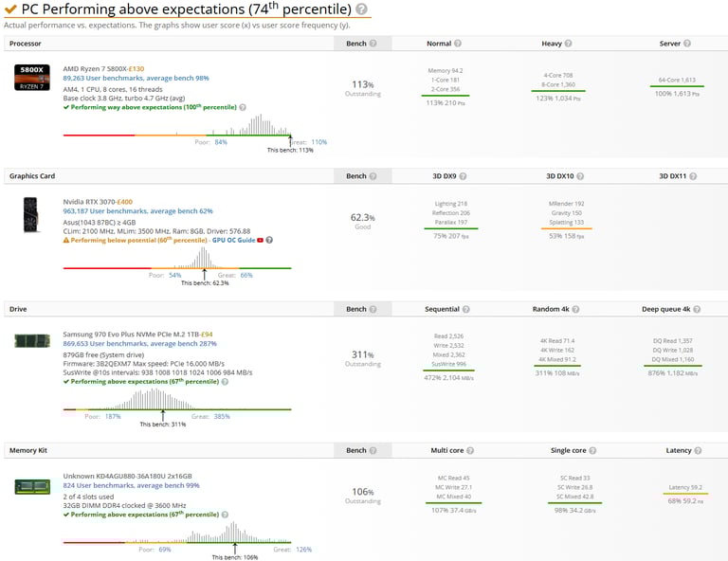Click the processor 113% Outstanding bench score
Image resolution: width=728 pixels, height=561 pixels.
click(363, 88)
